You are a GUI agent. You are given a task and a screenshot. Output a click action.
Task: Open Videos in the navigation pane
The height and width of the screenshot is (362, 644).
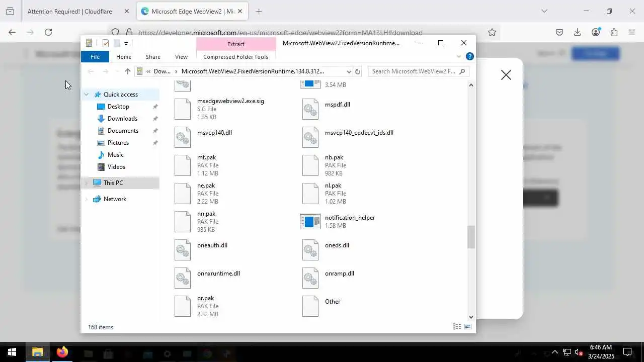tap(116, 167)
